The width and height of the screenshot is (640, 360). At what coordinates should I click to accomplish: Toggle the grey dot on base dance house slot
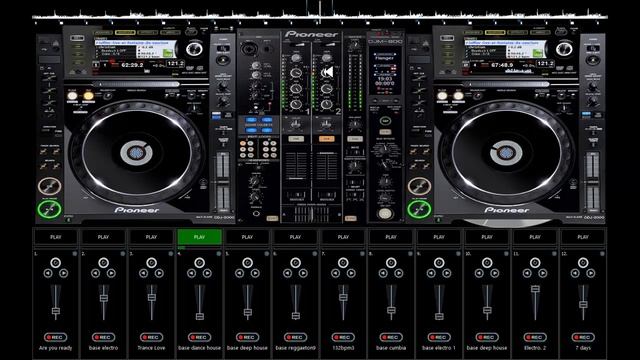coord(218,254)
